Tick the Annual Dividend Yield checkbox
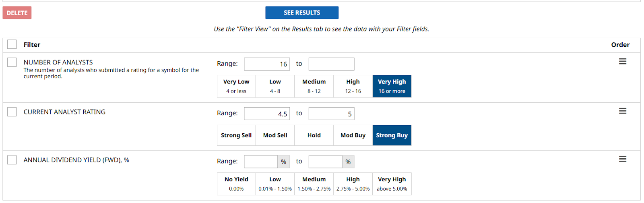The image size is (644, 203). 12,160
